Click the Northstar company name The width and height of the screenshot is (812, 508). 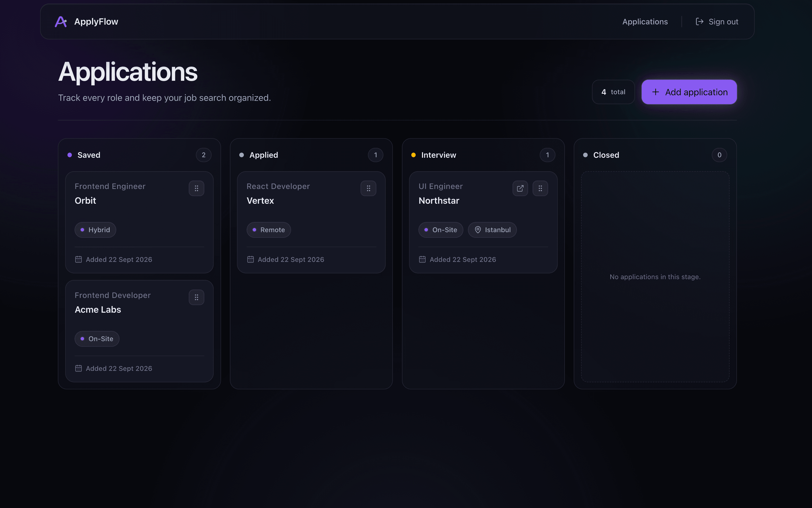(x=439, y=201)
